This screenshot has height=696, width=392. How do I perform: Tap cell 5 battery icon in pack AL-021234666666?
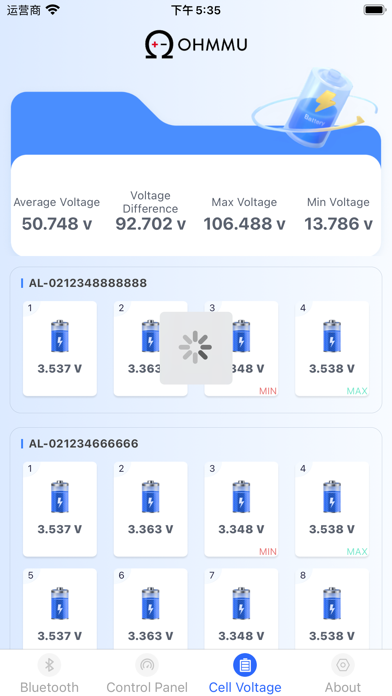coord(60,604)
